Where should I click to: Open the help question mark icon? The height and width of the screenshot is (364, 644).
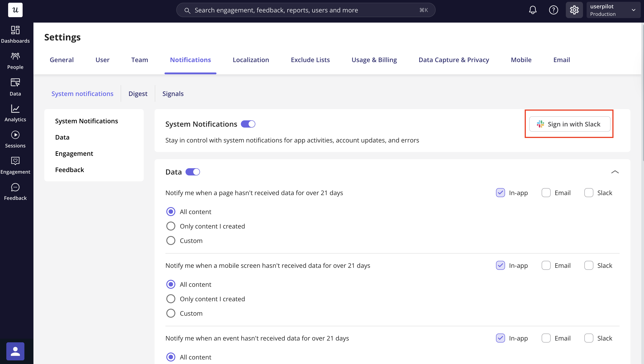[553, 10]
